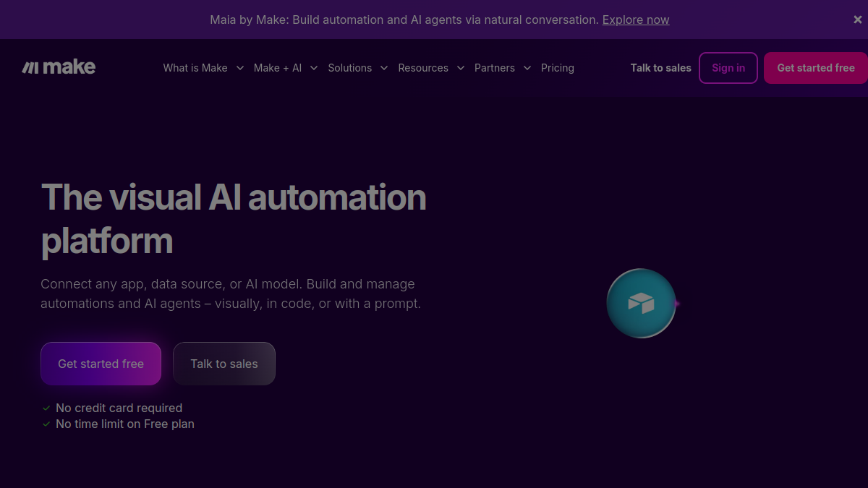The height and width of the screenshot is (488, 868).
Task: Go to the Pricing page
Action: [558, 68]
